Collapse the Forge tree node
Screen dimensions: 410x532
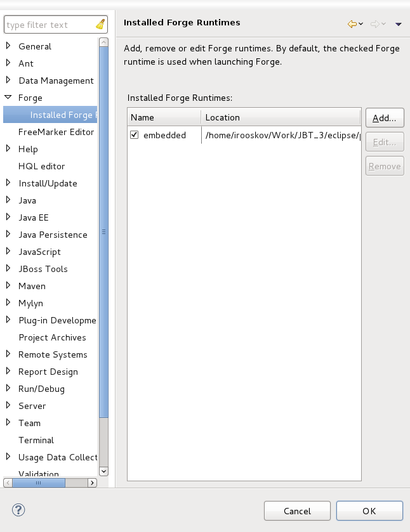pos(8,98)
